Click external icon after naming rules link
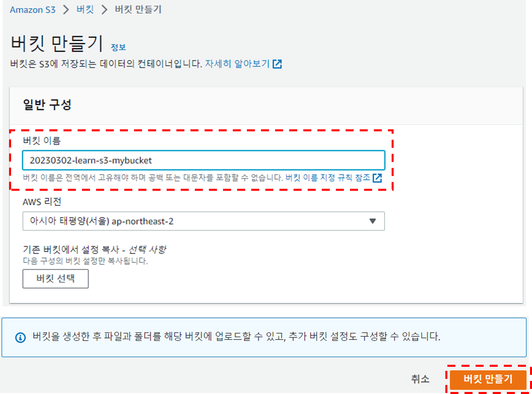The height and width of the screenshot is (394, 532). (377, 178)
